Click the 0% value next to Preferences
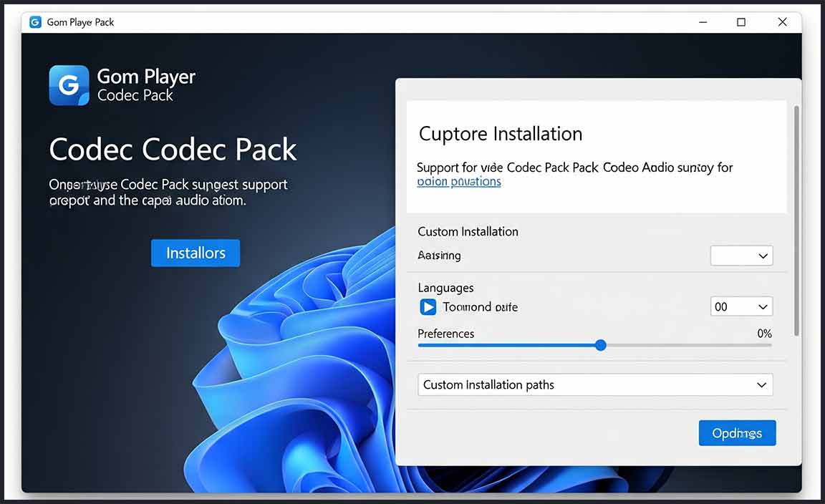825x504 pixels. coord(765,334)
